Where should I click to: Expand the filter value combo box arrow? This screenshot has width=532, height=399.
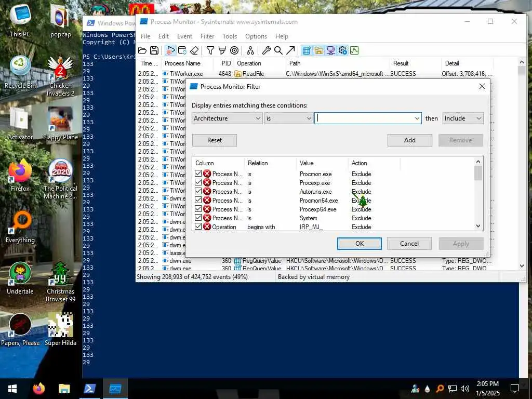tap(417, 118)
